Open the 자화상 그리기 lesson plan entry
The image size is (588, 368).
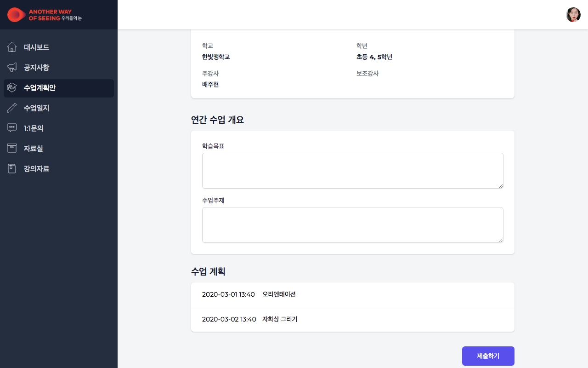pos(352,319)
